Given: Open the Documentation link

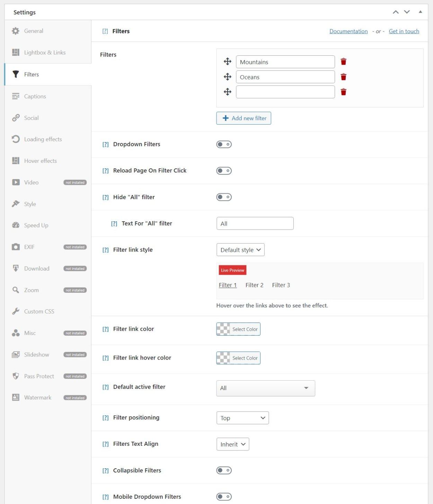Looking at the screenshot, I should pyautogui.click(x=348, y=31).
